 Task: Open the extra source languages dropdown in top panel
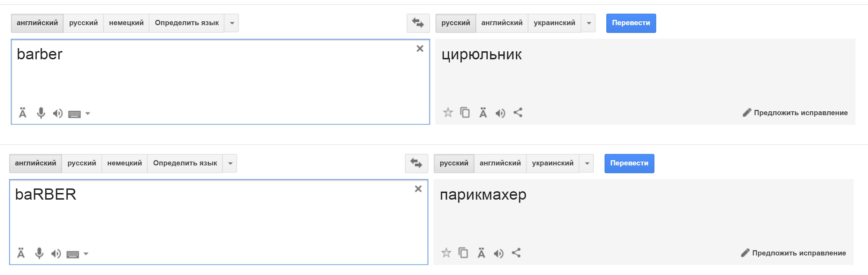pyautogui.click(x=231, y=23)
